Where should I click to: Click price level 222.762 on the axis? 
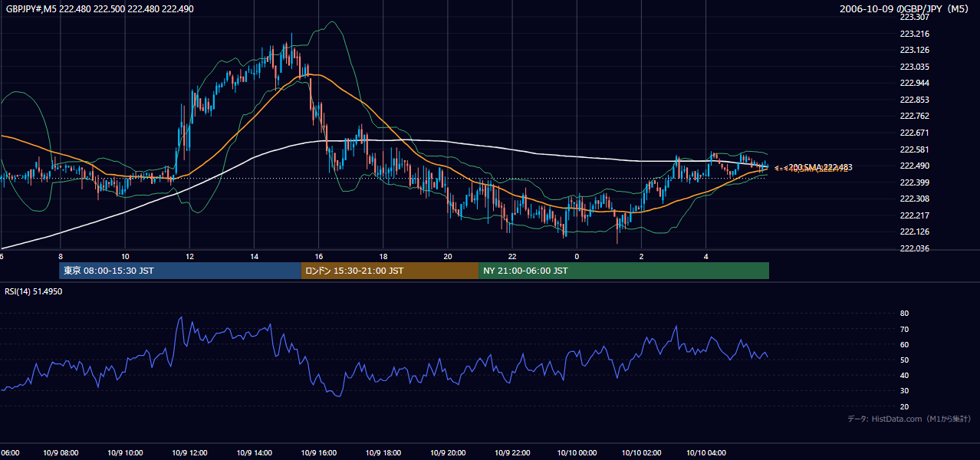coord(914,117)
